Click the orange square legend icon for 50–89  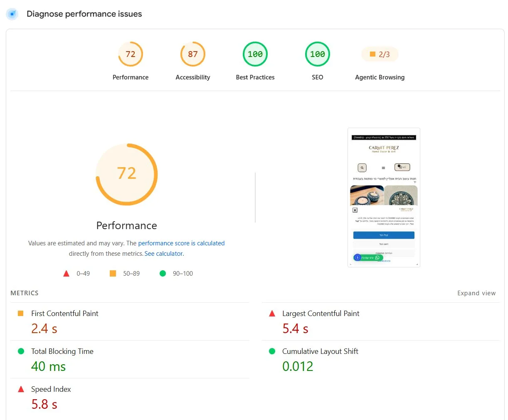[x=113, y=274]
